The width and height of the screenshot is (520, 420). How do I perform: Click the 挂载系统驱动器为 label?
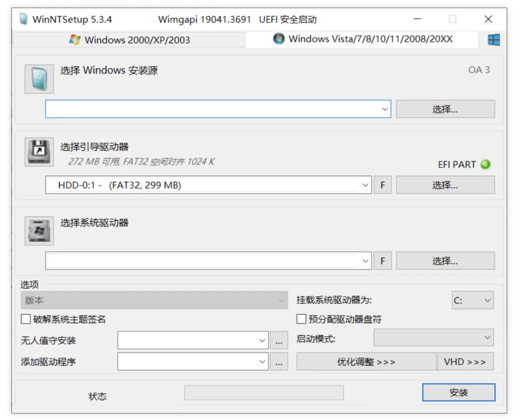point(334,300)
